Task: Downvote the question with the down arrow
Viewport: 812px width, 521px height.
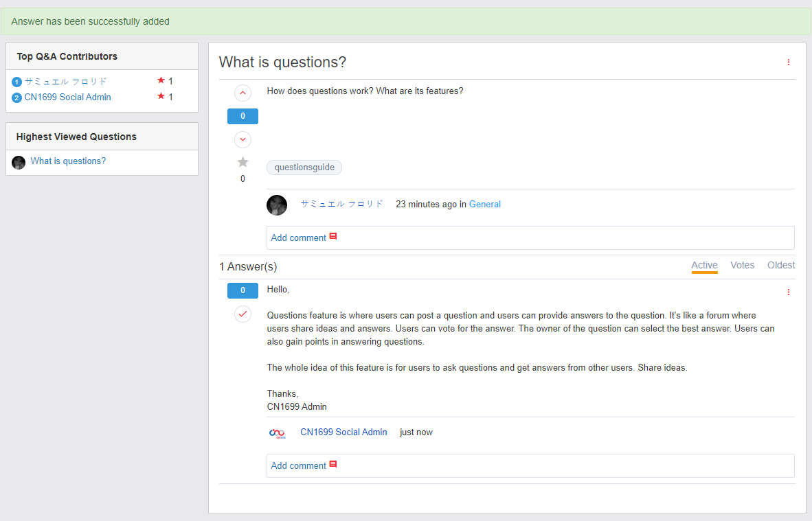Action: tap(243, 140)
